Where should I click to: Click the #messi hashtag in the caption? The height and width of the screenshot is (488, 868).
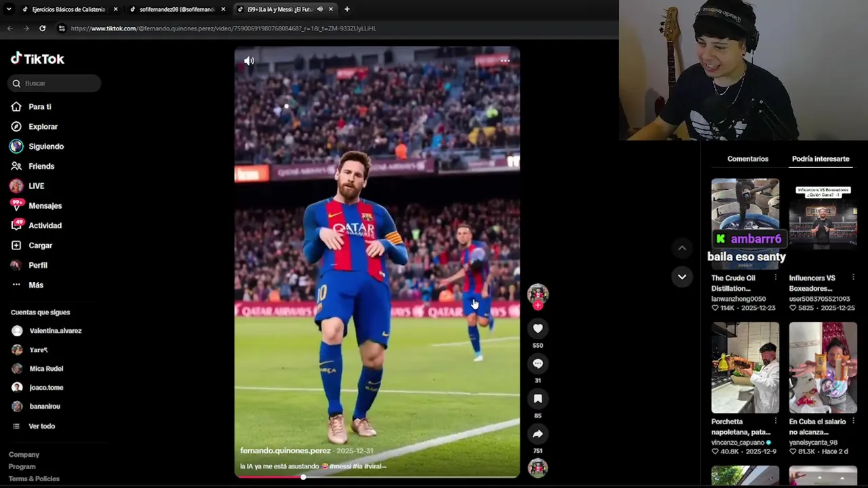pos(341,466)
